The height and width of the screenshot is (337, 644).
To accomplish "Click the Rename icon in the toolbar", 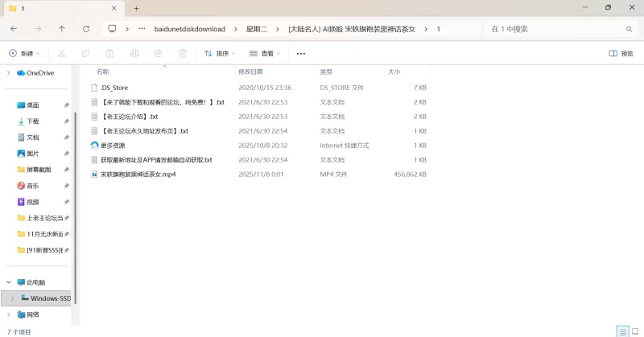I will (x=134, y=53).
